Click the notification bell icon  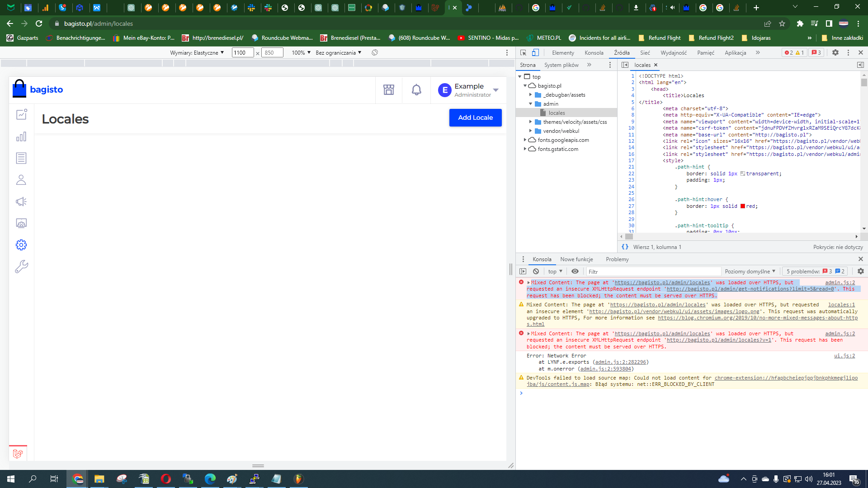click(416, 89)
